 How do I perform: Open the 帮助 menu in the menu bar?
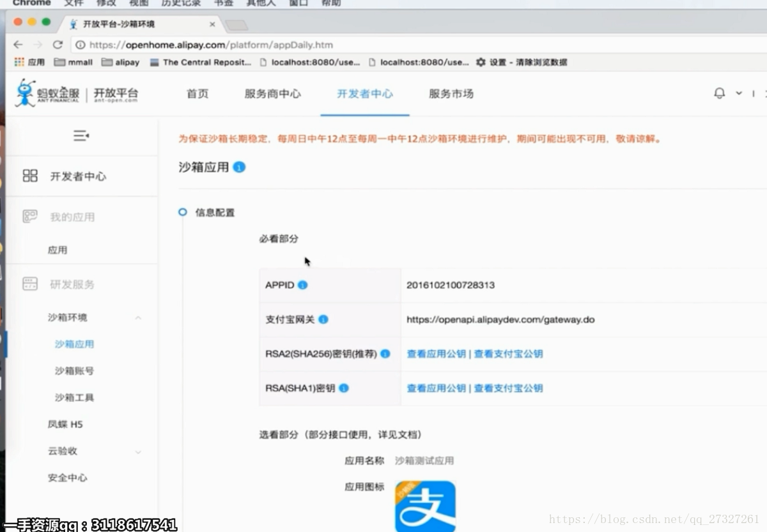331,3
